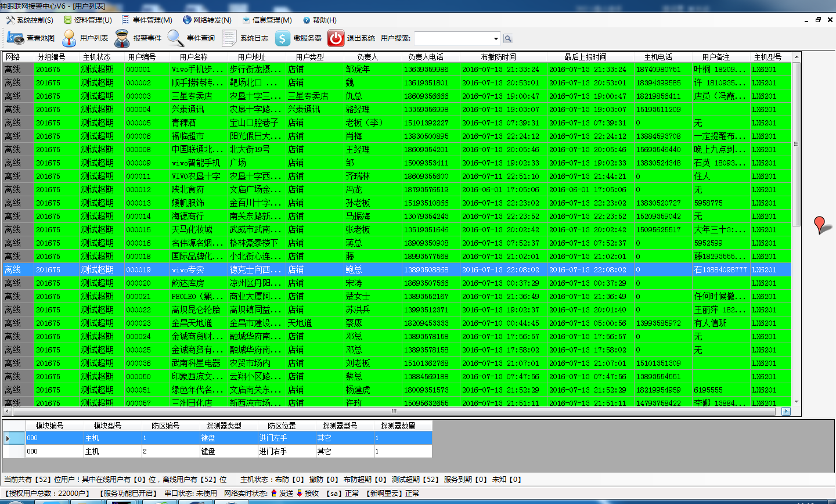Select user row 000001 Vivo手机
The image size is (836, 504).
click(x=397, y=69)
